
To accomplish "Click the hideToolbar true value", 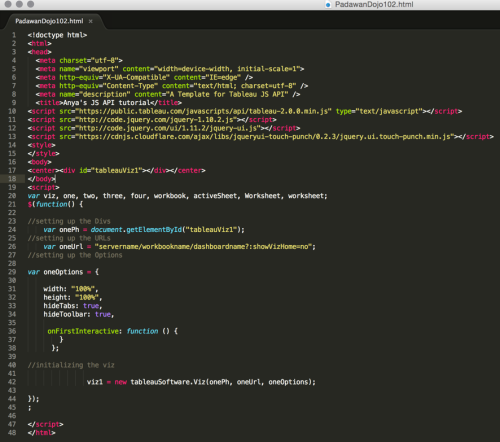I will 103,314.
